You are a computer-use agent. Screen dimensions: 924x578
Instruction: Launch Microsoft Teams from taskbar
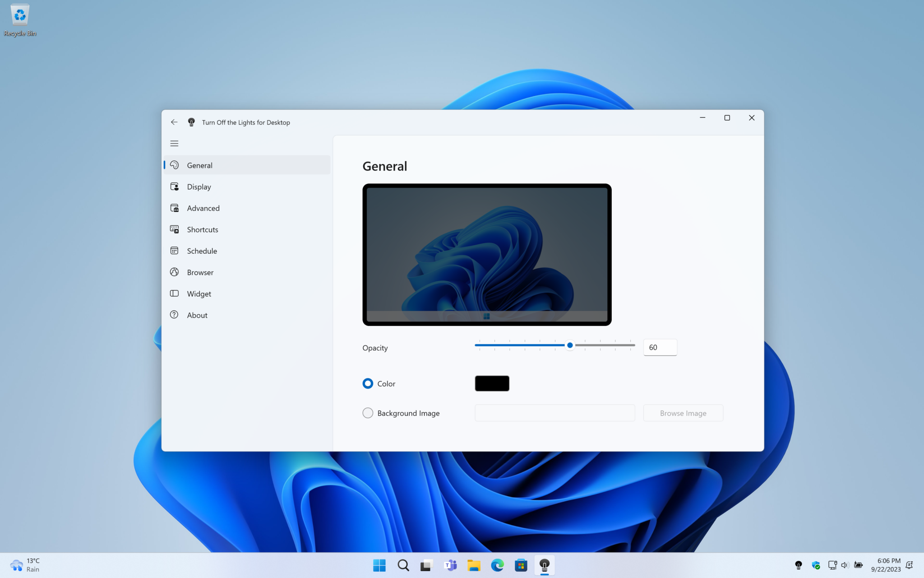[450, 565]
